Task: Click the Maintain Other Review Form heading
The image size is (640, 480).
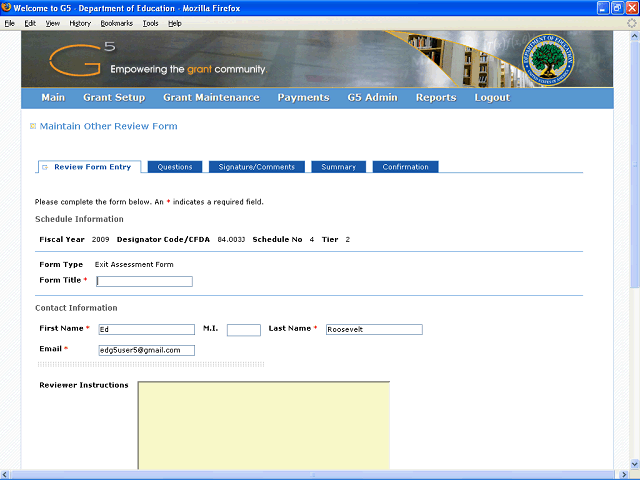Action: (109, 126)
